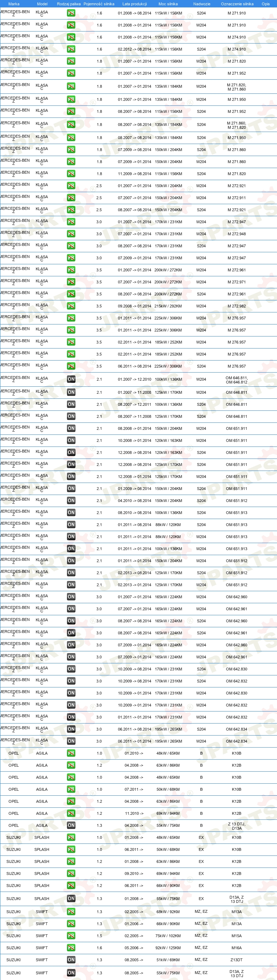Select the production dates 11.2009 -> 08.2014
This screenshot has height=980, width=277.
click(x=135, y=173)
